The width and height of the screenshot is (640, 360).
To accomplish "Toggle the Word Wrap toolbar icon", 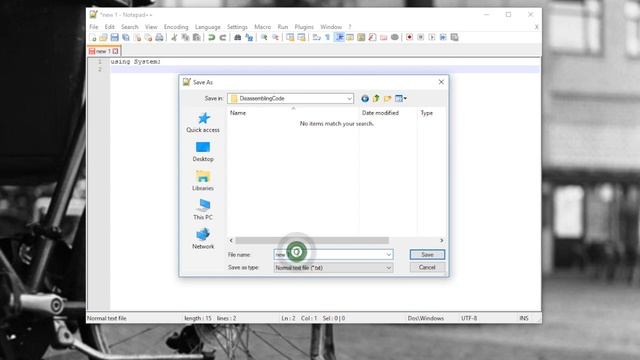I will coord(316,38).
